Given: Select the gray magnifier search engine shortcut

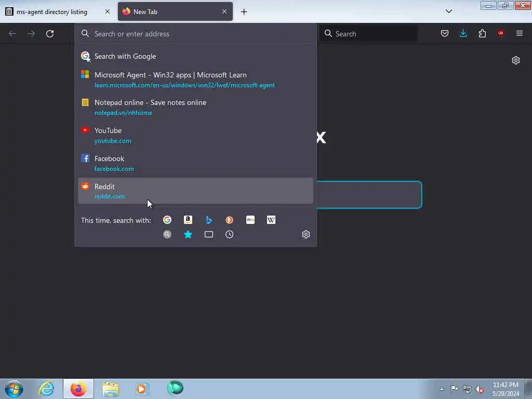Looking at the screenshot, I should [167, 234].
